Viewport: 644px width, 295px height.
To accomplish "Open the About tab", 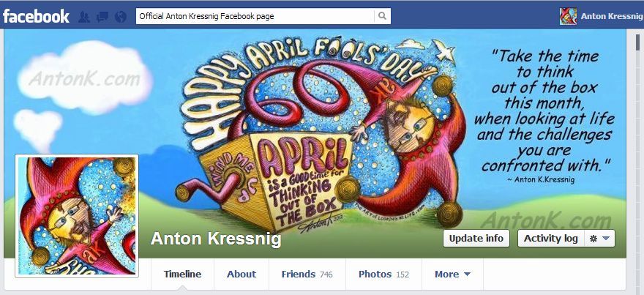I will click(241, 274).
